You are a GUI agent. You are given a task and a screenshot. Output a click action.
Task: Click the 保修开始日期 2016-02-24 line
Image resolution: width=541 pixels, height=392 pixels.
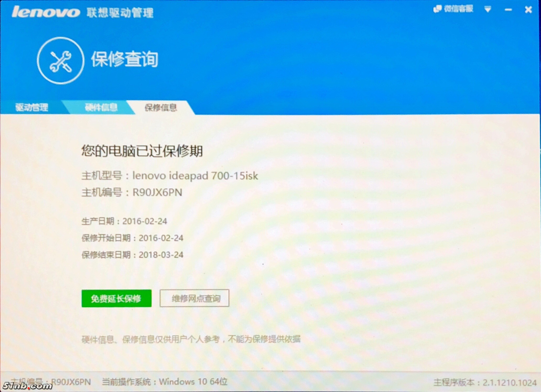132,238
